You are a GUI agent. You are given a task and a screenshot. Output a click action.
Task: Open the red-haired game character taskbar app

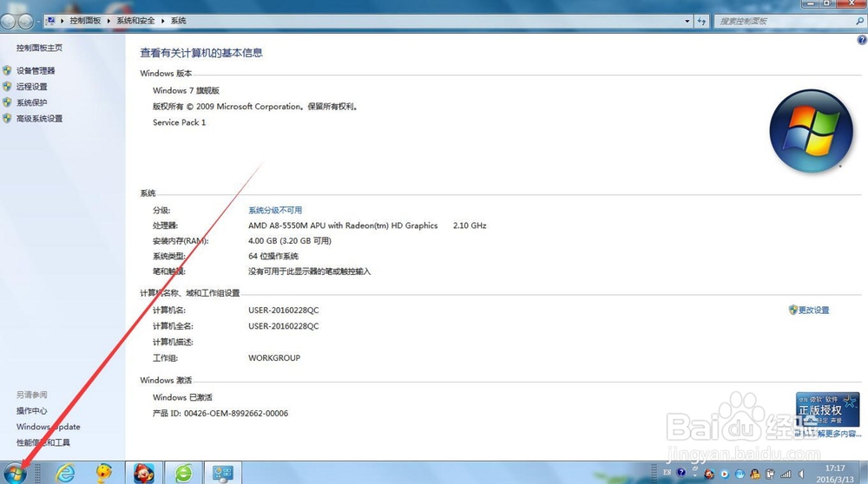(x=144, y=473)
